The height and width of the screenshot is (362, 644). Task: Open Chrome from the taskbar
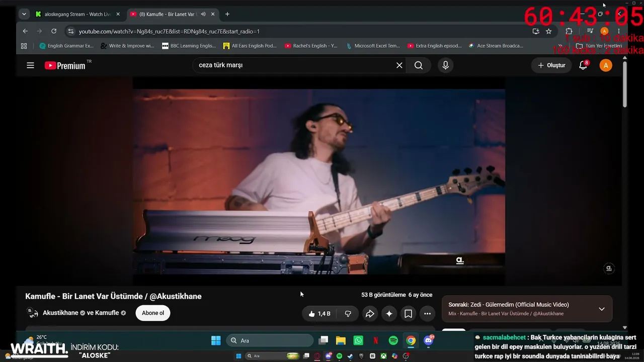tap(411, 340)
